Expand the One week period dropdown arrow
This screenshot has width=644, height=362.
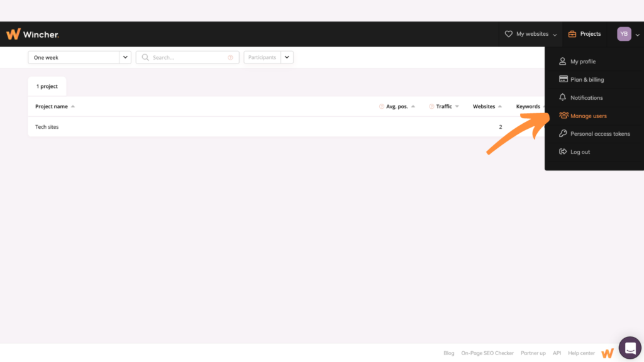click(x=125, y=57)
